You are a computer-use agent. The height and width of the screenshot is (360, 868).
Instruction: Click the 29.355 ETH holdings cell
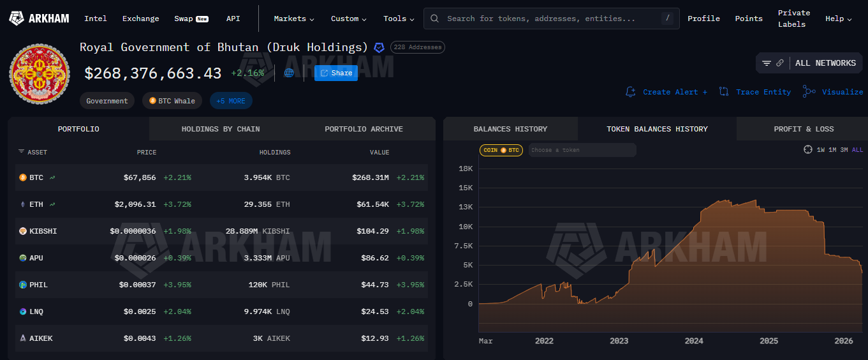click(x=267, y=204)
